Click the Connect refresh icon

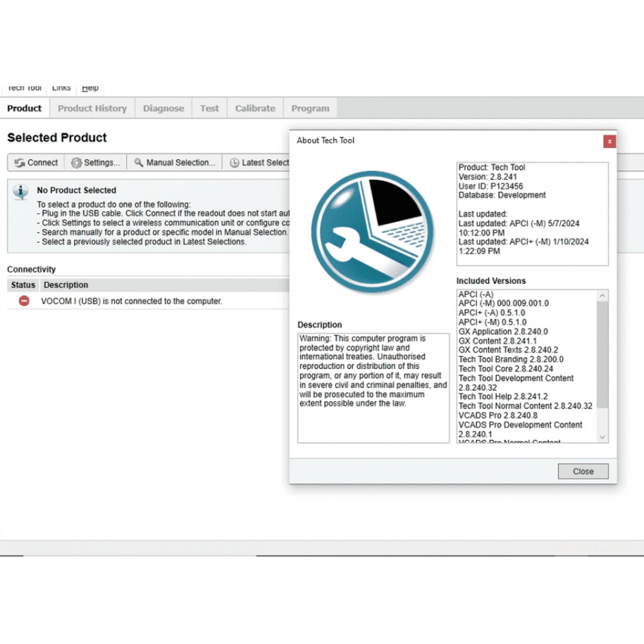[19, 163]
